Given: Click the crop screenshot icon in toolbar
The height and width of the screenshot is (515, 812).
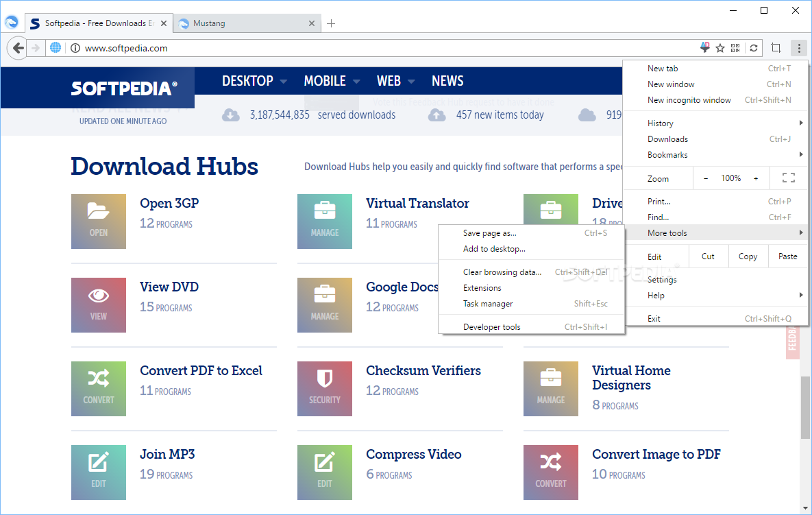Looking at the screenshot, I should 776,48.
